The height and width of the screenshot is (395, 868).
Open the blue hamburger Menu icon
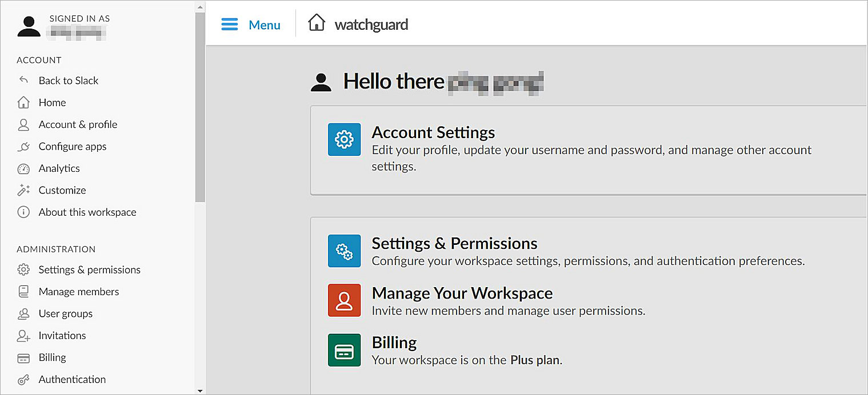click(229, 24)
